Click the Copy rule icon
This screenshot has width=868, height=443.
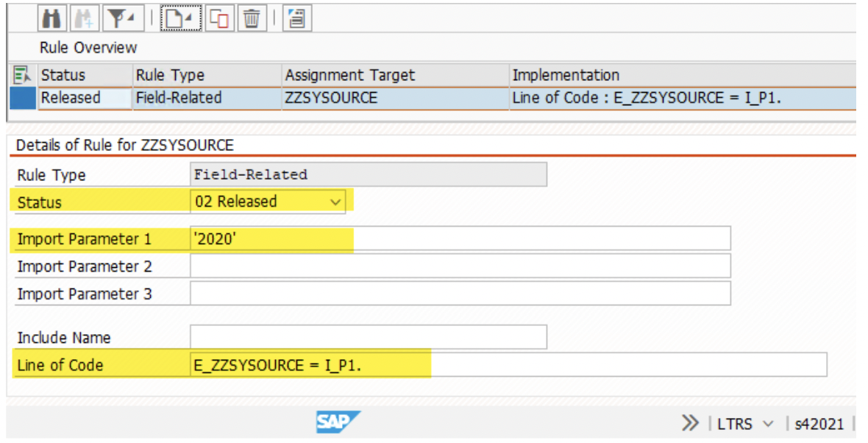point(220,18)
